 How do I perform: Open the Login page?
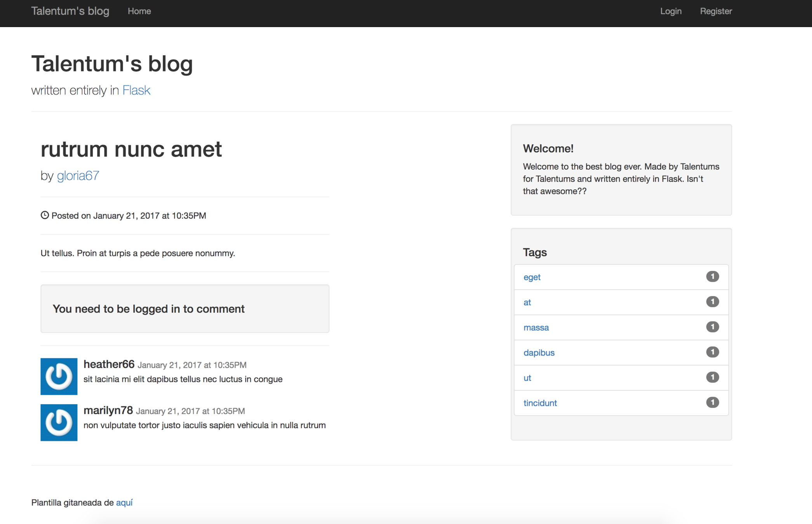[x=671, y=11]
